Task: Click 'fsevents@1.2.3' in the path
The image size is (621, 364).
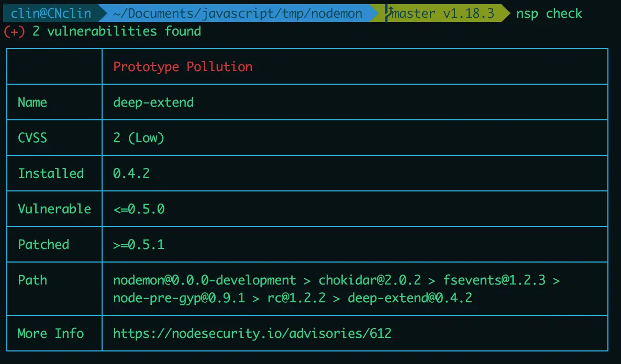Action: (x=494, y=280)
